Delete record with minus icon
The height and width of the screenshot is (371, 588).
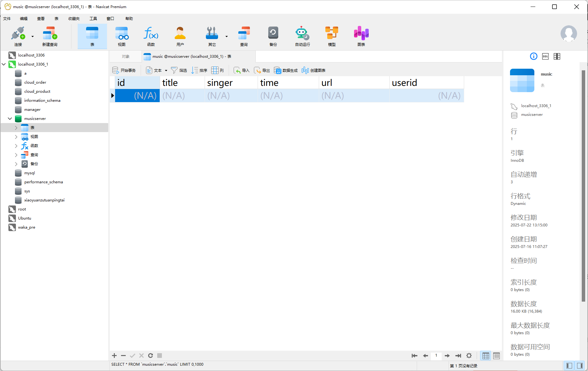124,356
